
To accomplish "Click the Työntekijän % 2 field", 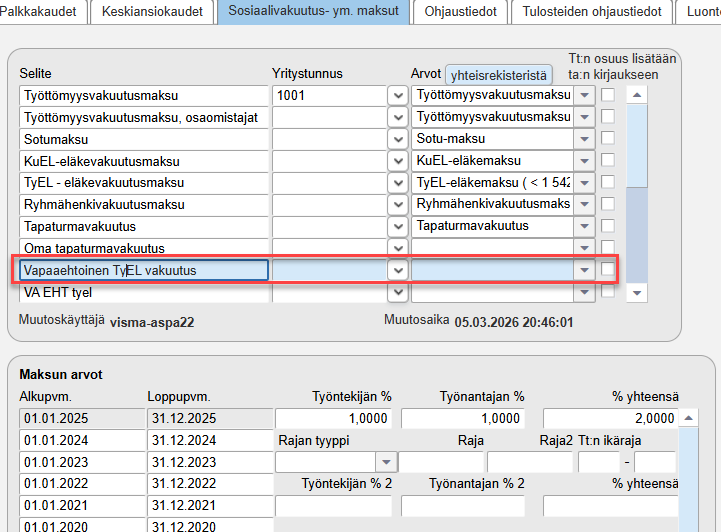I will (x=333, y=506).
